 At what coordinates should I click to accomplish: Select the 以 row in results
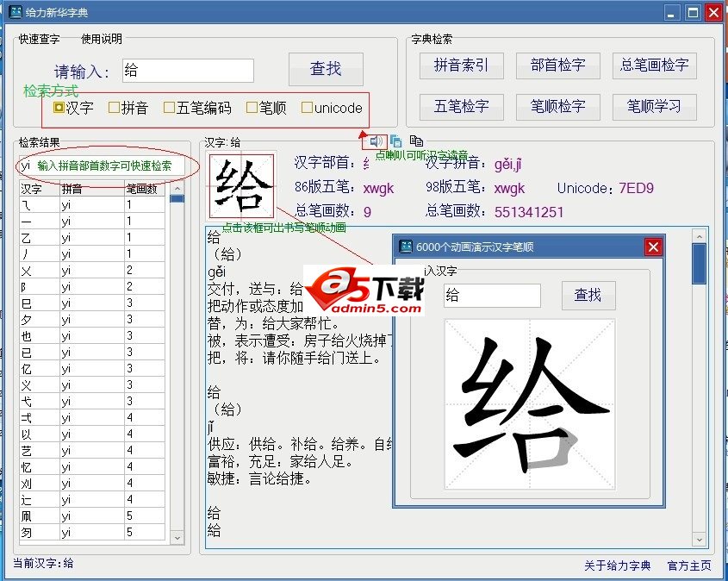[x=92, y=434]
